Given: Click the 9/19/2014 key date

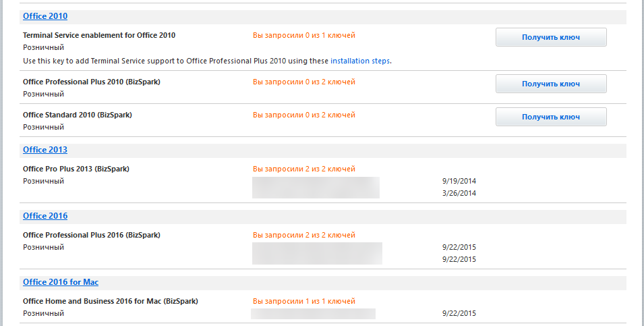Looking at the screenshot, I should (x=459, y=181).
